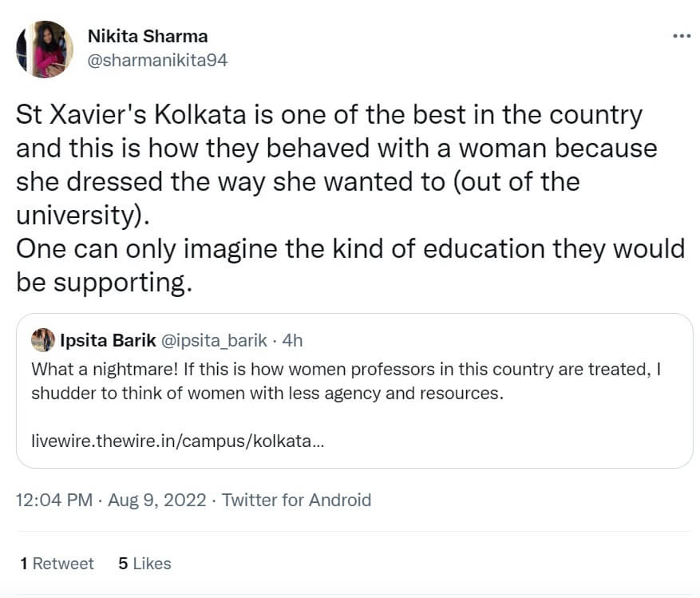
Task: Click Nikita Sharma's profile picture
Action: (x=45, y=50)
